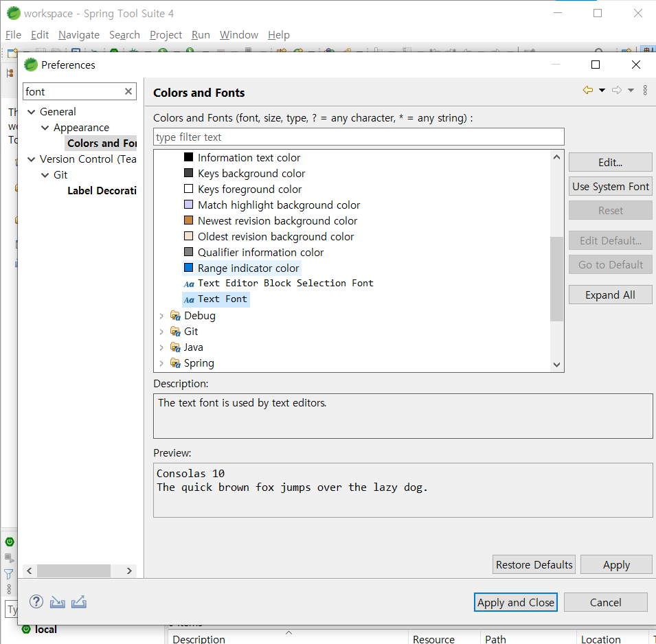Select Range indicator color swatch
656x644 pixels.
[x=189, y=267]
